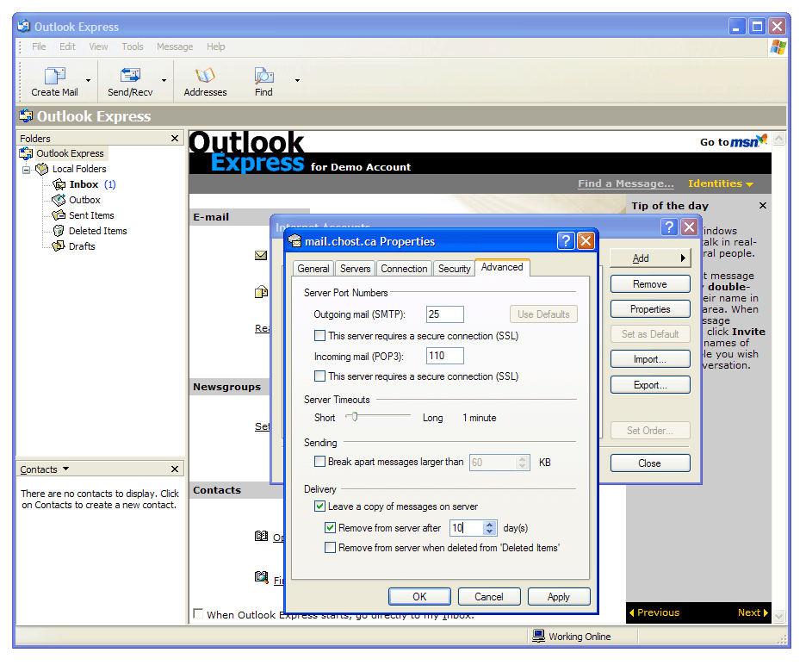
Task: Select the Sent Items folder icon
Action: click(x=59, y=215)
